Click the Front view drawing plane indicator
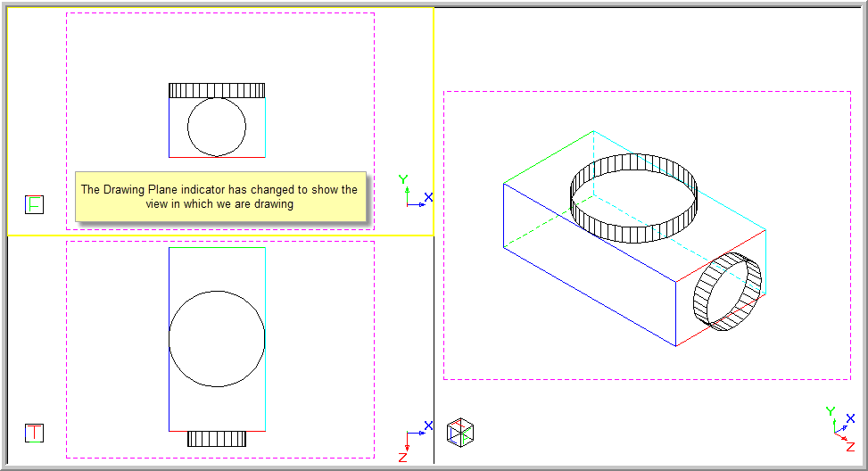Image resolution: width=868 pixels, height=471 pixels. (34, 204)
